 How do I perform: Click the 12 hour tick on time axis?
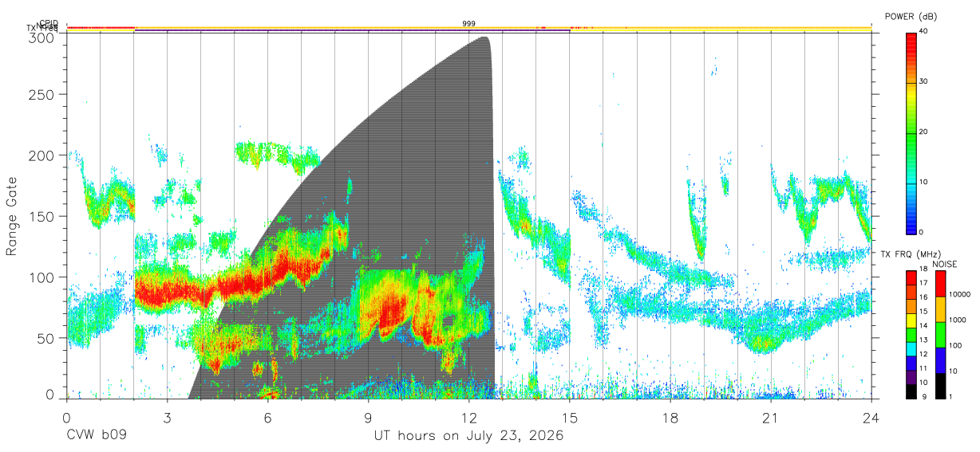click(x=469, y=418)
